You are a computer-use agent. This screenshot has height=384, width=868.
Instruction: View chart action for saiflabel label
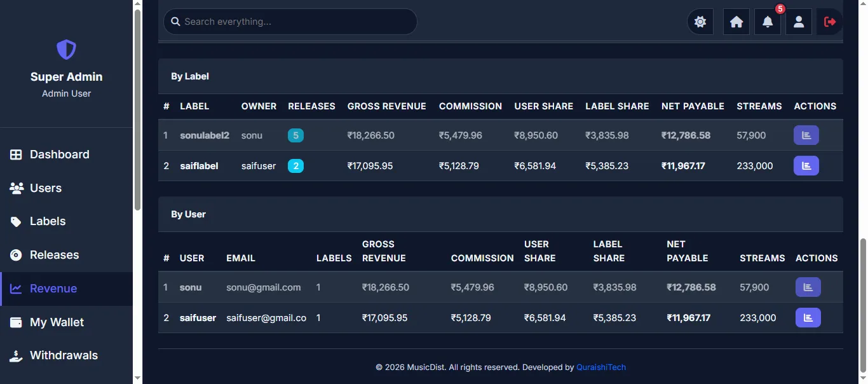click(x=806, y=166)
